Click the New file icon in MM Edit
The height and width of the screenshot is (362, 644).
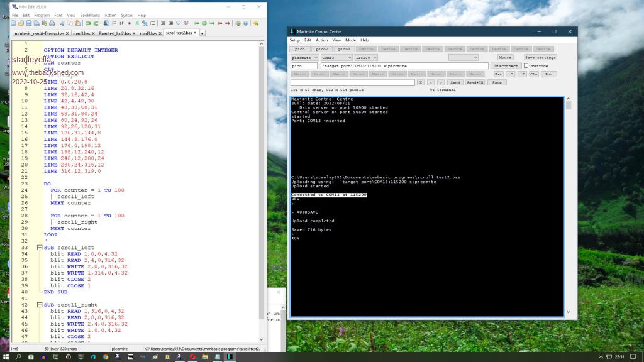13,23
